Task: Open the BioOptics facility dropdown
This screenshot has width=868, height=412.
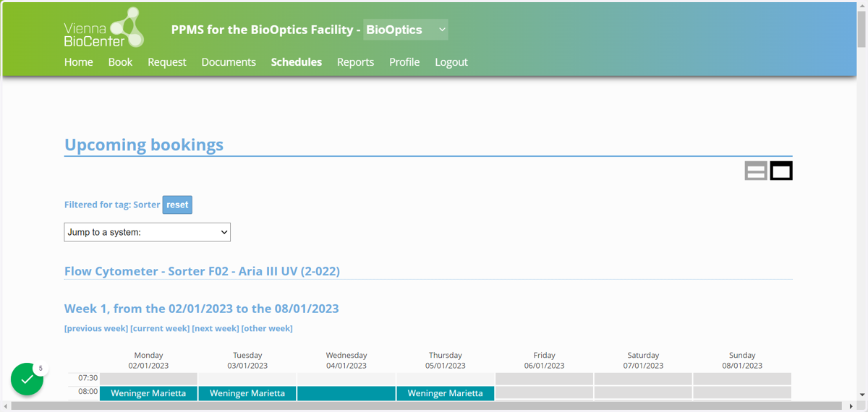Action: coord(406,30)
